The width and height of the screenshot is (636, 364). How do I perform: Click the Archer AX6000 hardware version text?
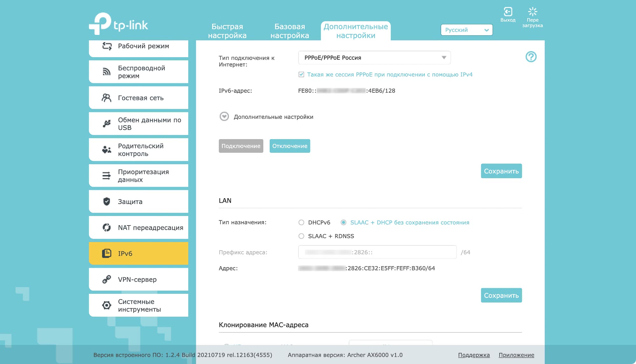(x=345, y=355)
